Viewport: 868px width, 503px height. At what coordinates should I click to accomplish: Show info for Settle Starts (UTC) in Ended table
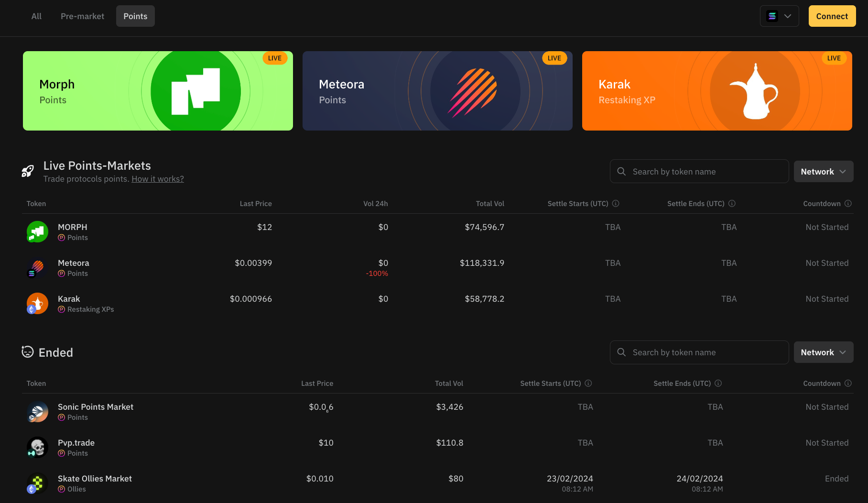[588, 383]
